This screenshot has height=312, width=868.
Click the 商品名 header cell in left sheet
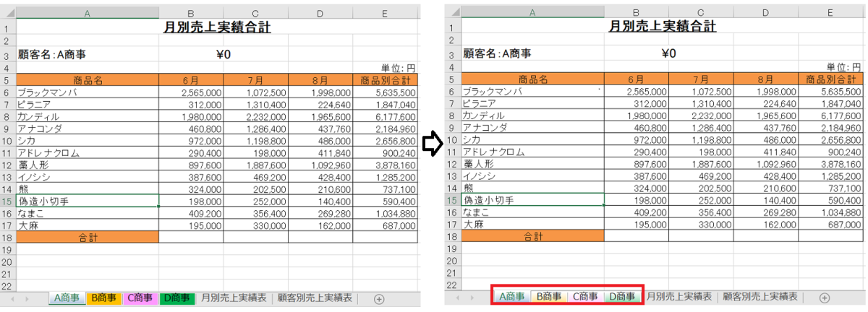(x=88, y=80)
